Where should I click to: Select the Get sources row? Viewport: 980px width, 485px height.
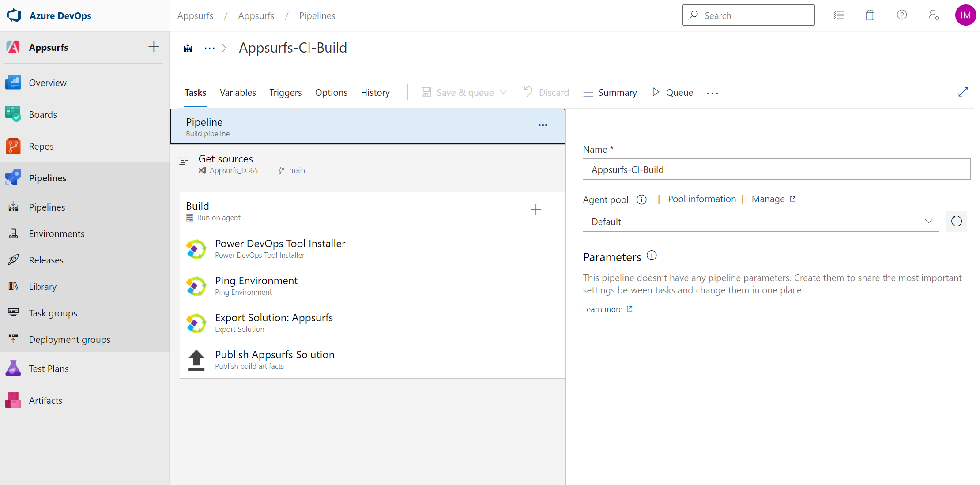point(368,164)
